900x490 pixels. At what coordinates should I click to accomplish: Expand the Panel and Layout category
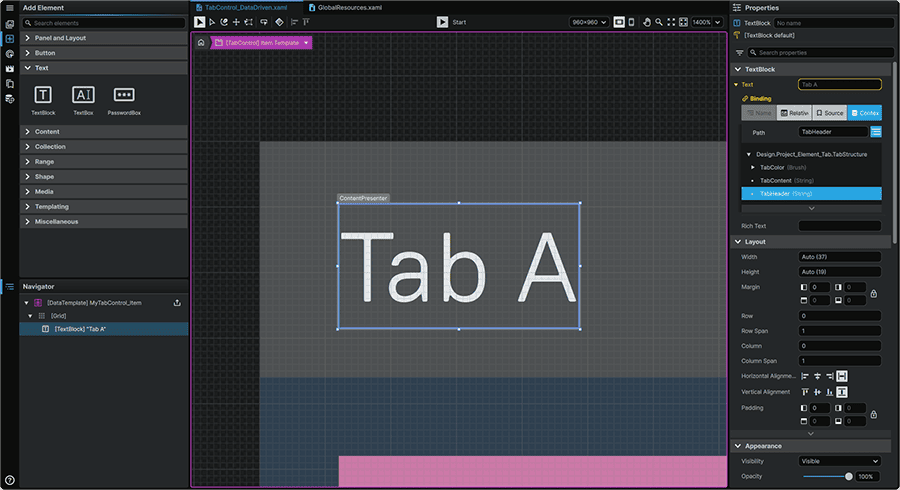104,38
